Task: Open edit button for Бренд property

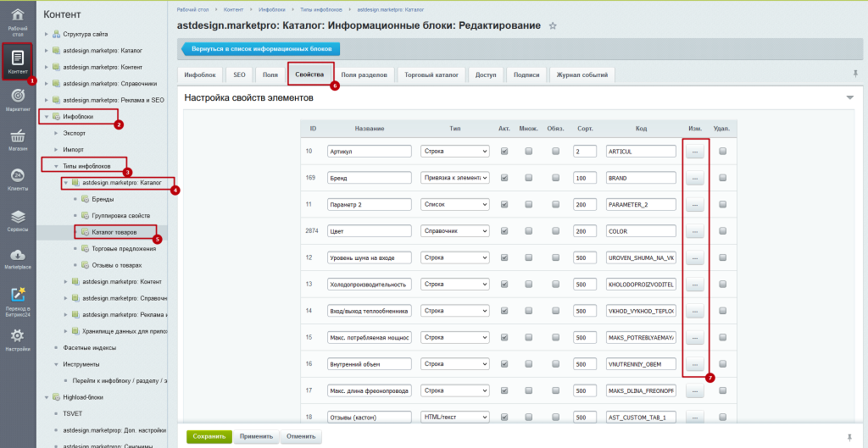Action: click(695, 178)
